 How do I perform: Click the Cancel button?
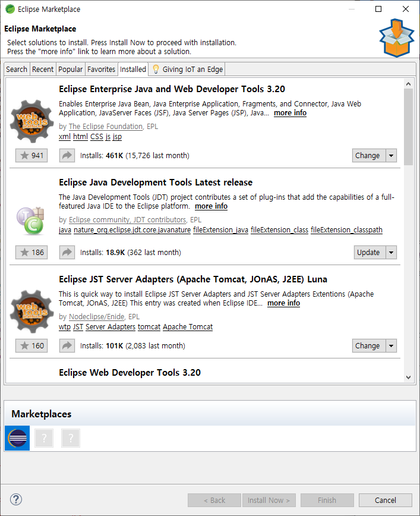pyautogui.click(x=385, y=500)
